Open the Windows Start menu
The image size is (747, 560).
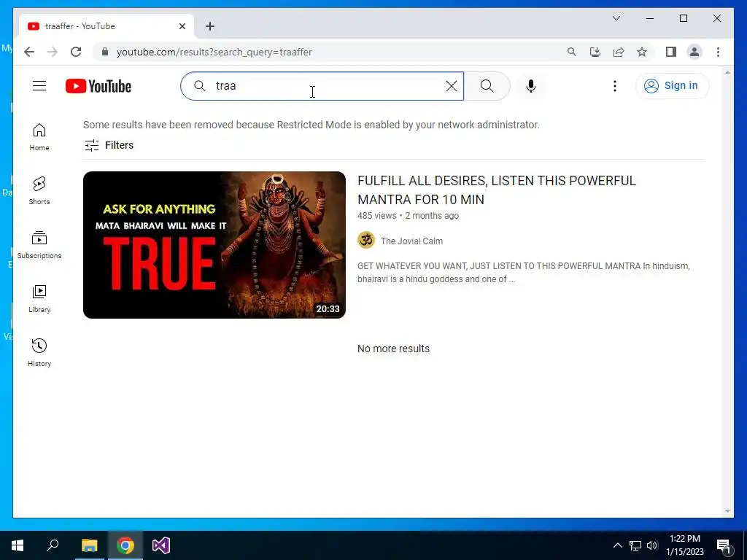pyautogui.click(x=18, y=545)
